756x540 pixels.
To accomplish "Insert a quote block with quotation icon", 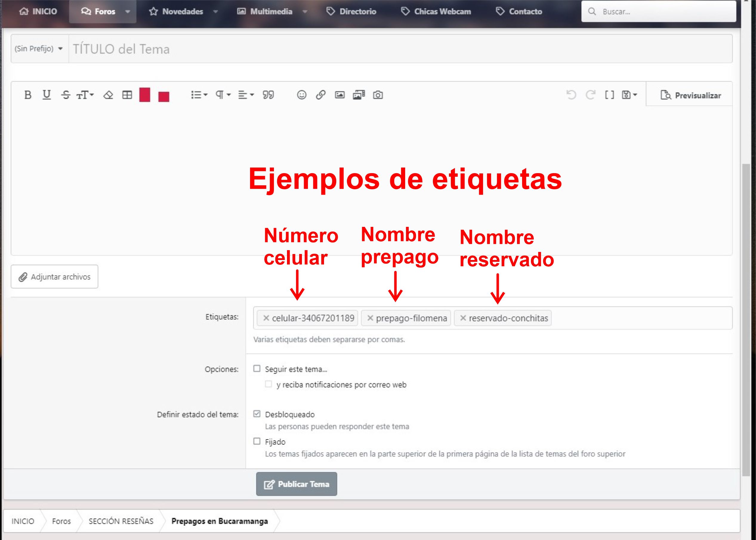I will click(268, 95).
